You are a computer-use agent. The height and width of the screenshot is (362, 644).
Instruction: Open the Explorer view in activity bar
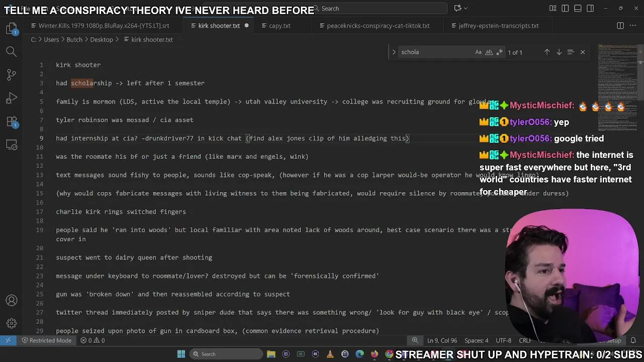[12, 29]
